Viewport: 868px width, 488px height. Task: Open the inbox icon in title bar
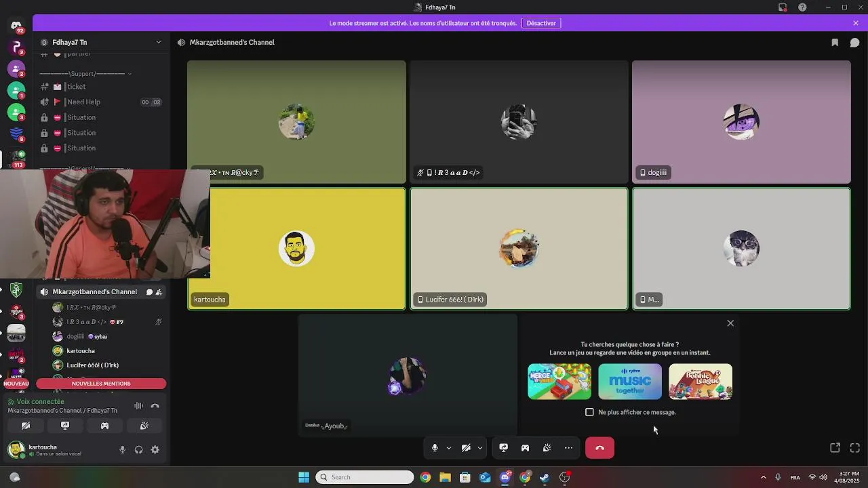783,7
